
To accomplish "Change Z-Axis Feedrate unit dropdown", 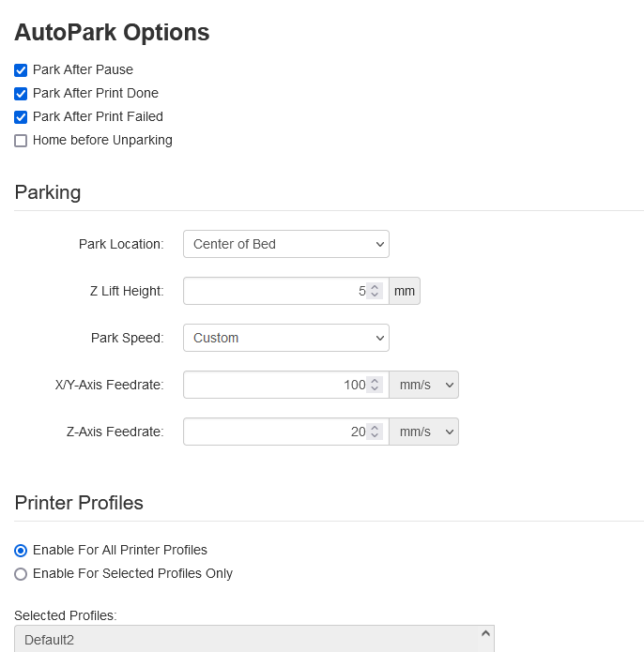I will (424, 432).
